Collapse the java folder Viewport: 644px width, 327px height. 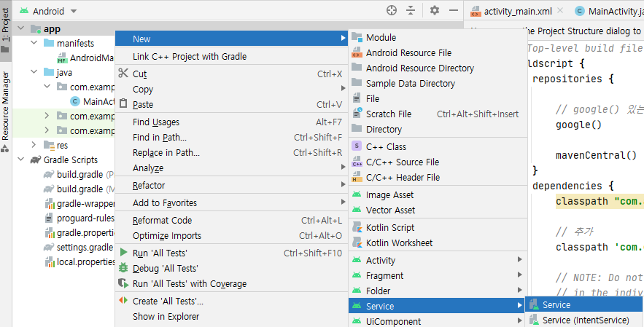coord(34,73)
